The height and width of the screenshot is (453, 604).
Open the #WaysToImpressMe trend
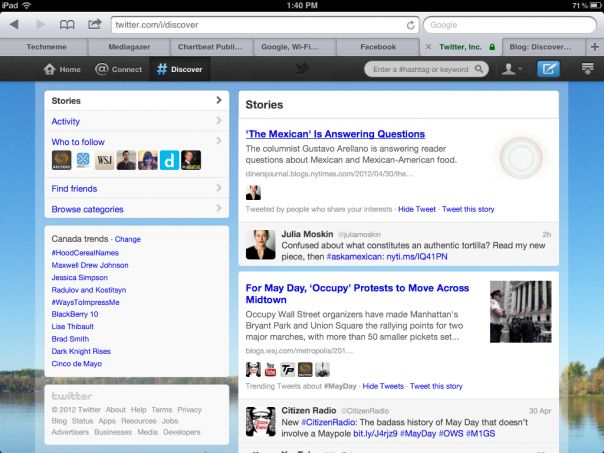[85, 302]
